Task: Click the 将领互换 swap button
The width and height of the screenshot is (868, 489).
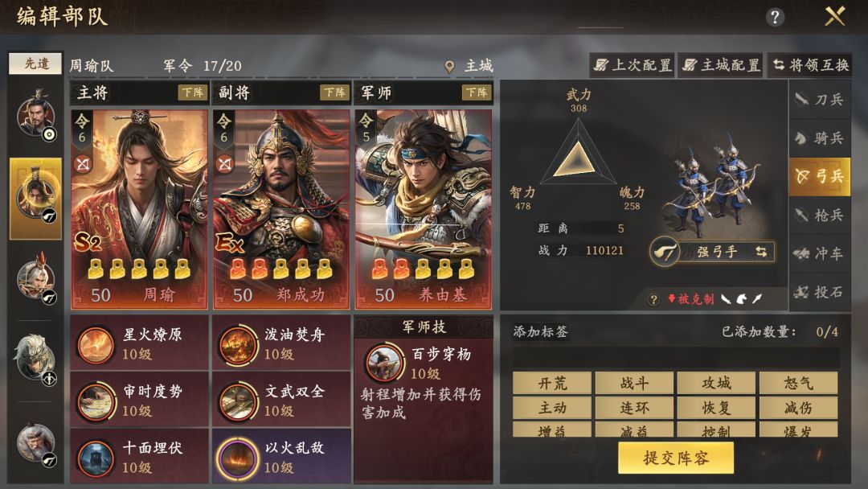Action: tap(809, 65)
